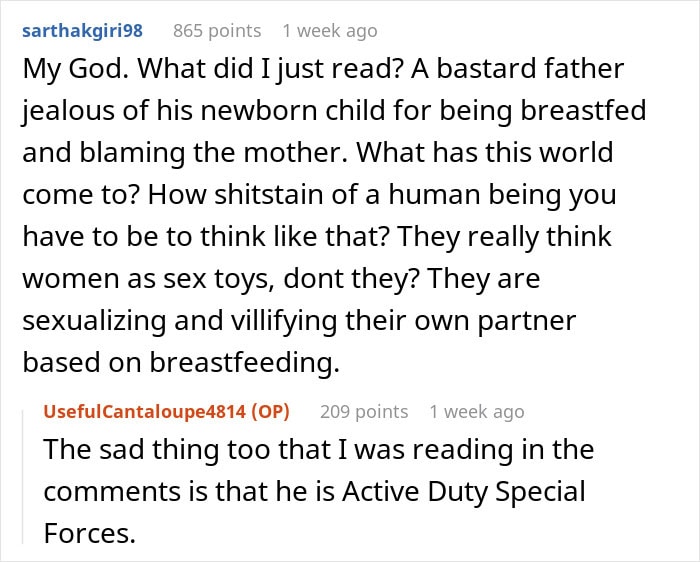Click the 865 points score
This screenshot has height=562, width=700.
click(217, 31)
